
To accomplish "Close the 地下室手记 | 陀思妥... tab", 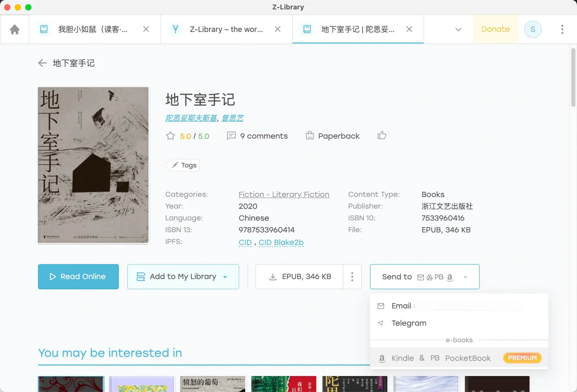I will (x=409, y=29).
